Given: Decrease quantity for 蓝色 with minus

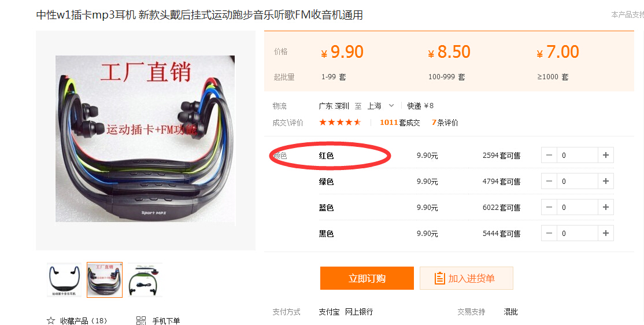Looking at the screenshot, I should point(549,207).
